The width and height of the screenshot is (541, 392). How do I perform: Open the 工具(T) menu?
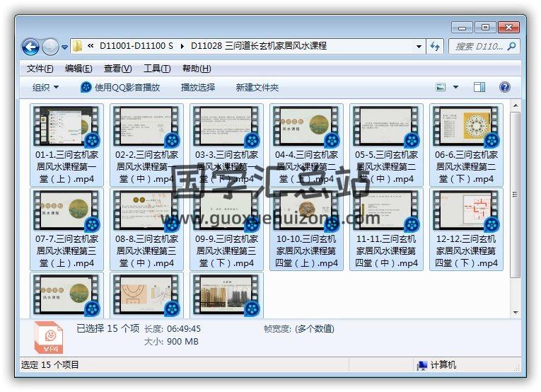point(157,69)
